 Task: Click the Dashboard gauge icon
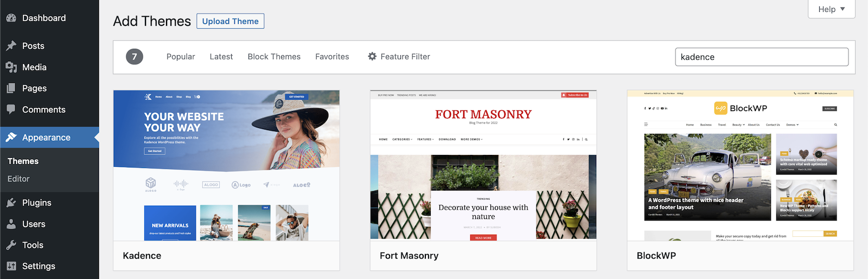click(11, 18)
